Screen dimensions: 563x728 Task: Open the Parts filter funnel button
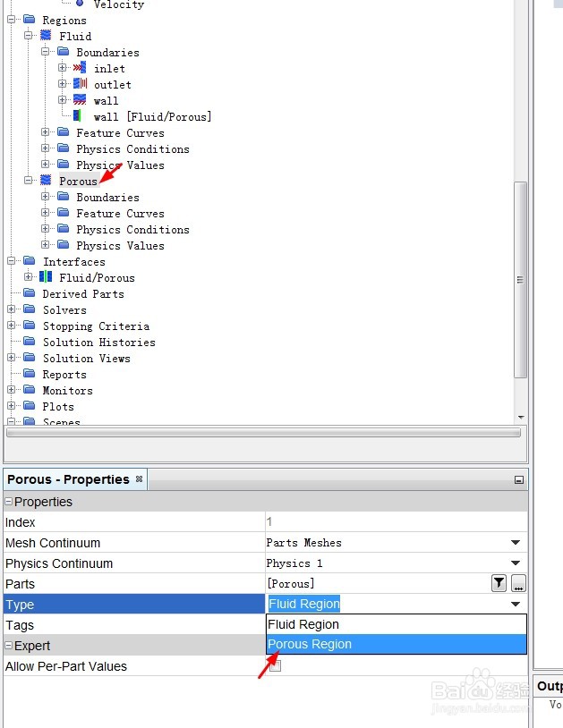point(499,583)
